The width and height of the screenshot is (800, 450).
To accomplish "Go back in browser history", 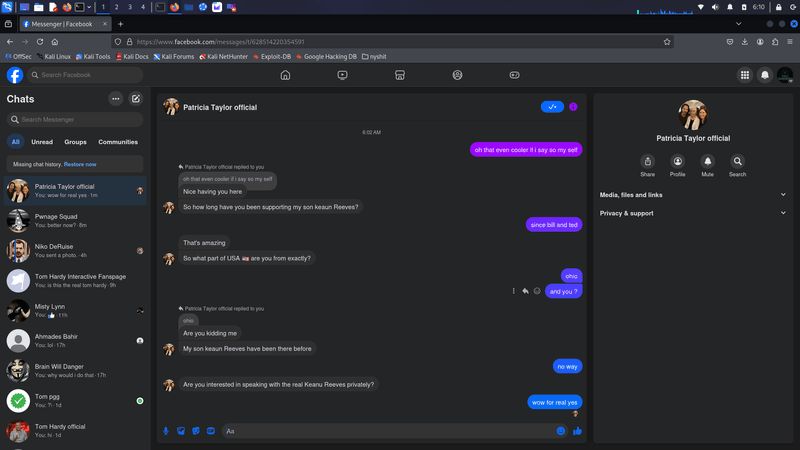I will [x=10, y=42].
